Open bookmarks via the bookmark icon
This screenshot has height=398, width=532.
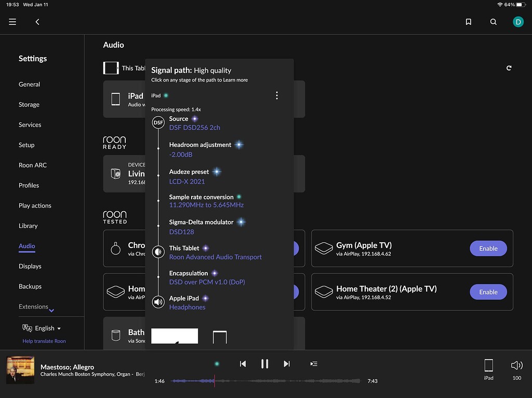[468, 22]
